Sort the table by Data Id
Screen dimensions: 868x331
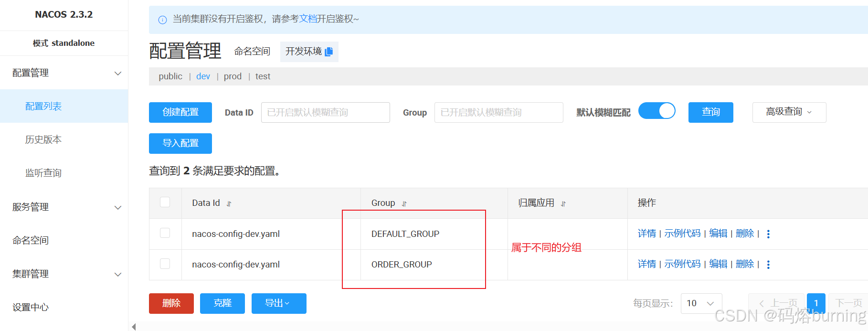[229, 203]
